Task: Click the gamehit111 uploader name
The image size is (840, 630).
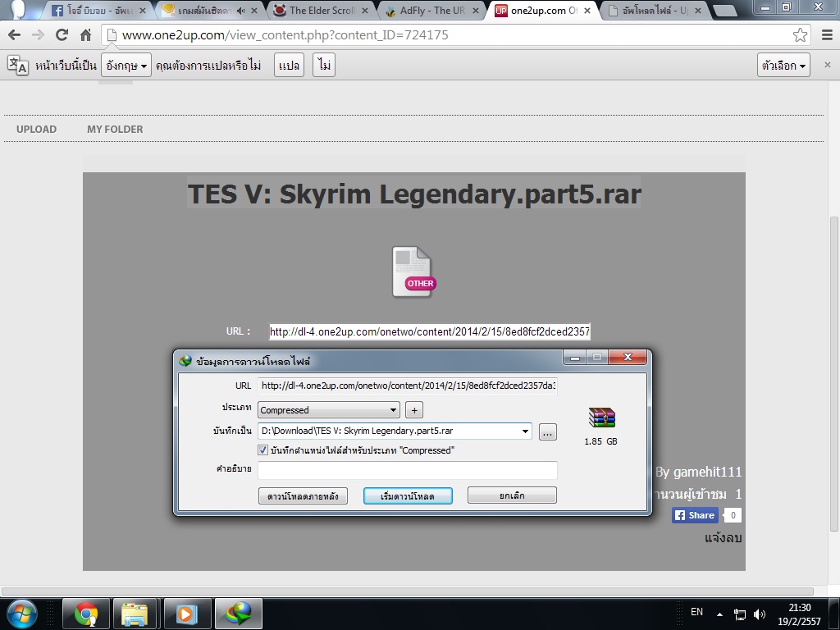Action: coord(707,472)
